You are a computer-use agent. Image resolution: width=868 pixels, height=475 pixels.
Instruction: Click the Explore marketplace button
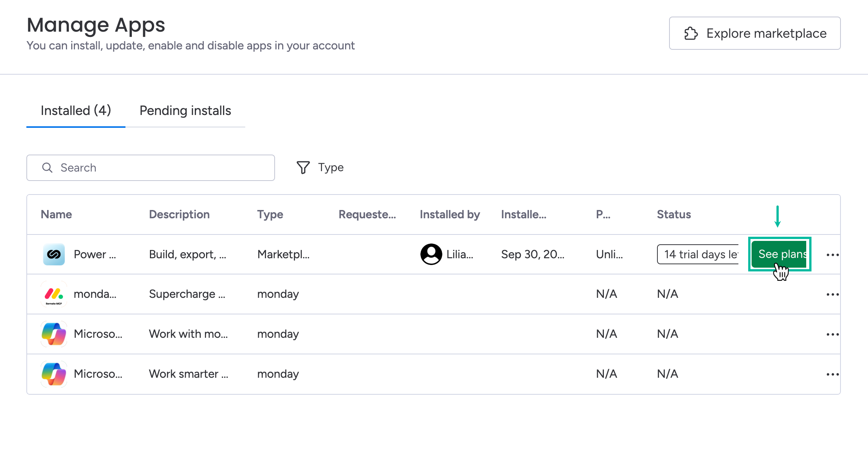click(x=755, y=33)
